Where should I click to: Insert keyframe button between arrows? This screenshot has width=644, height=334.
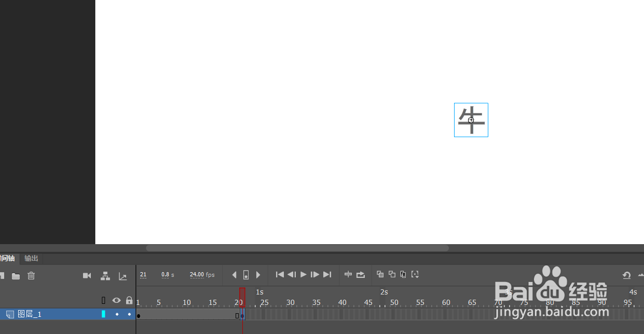click(246, 275)
